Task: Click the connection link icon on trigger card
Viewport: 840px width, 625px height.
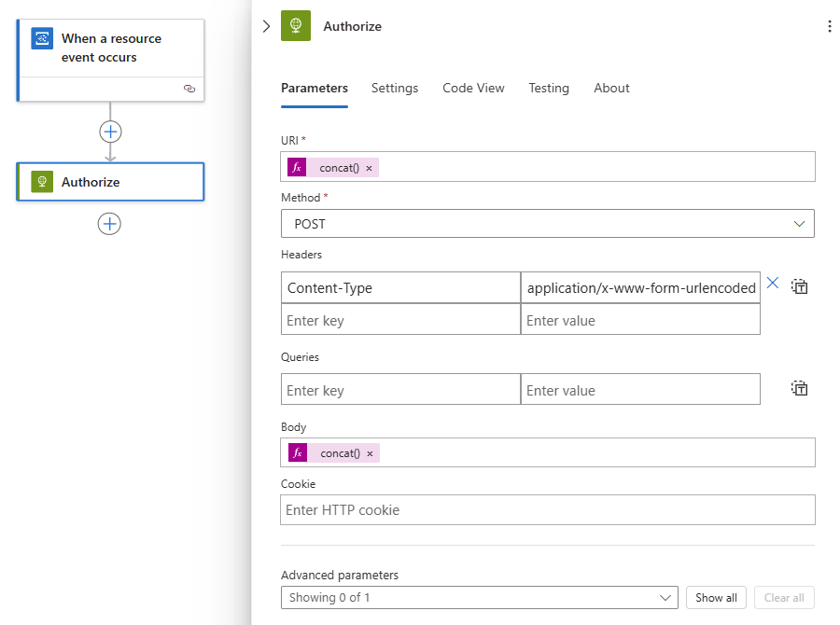Action: (189, 89)
